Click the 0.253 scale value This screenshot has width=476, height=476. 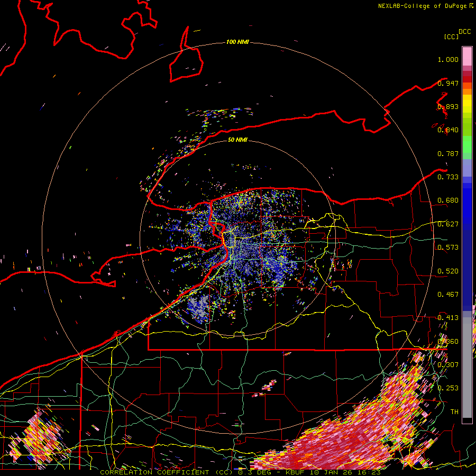[x=448, y=388]
